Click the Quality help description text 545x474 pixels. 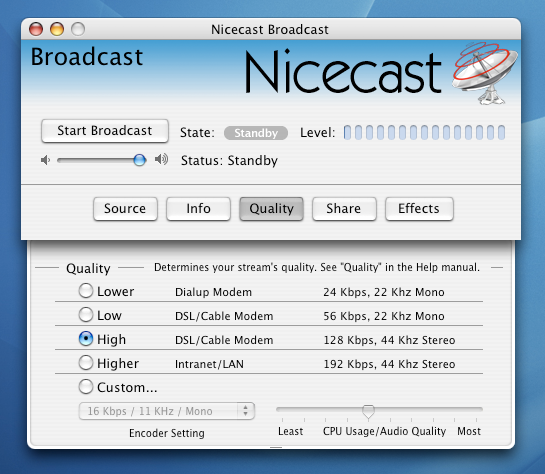point(317,267)
